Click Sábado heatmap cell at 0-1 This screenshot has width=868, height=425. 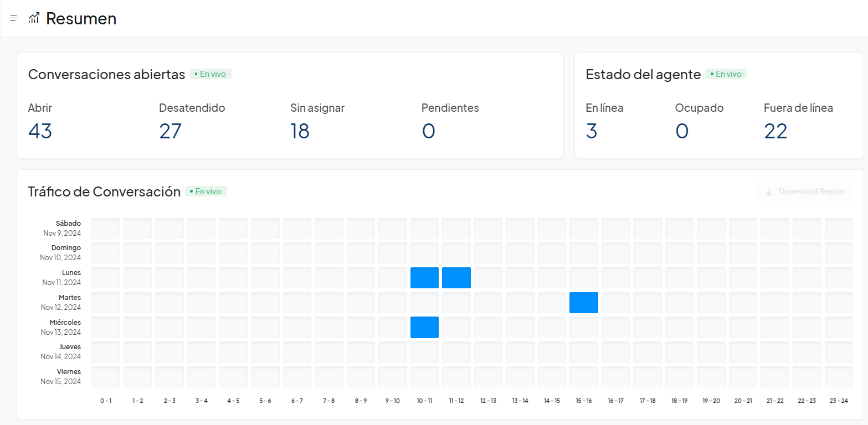tap(106, 229)
